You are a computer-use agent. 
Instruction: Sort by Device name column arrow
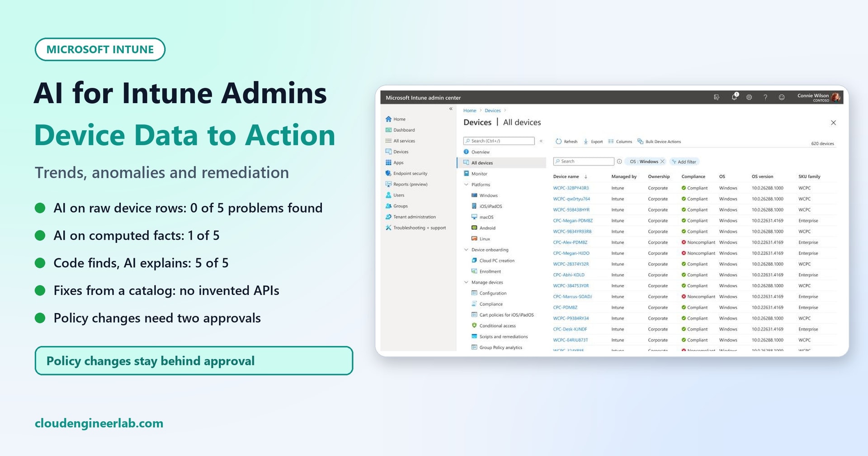point(586,176)
